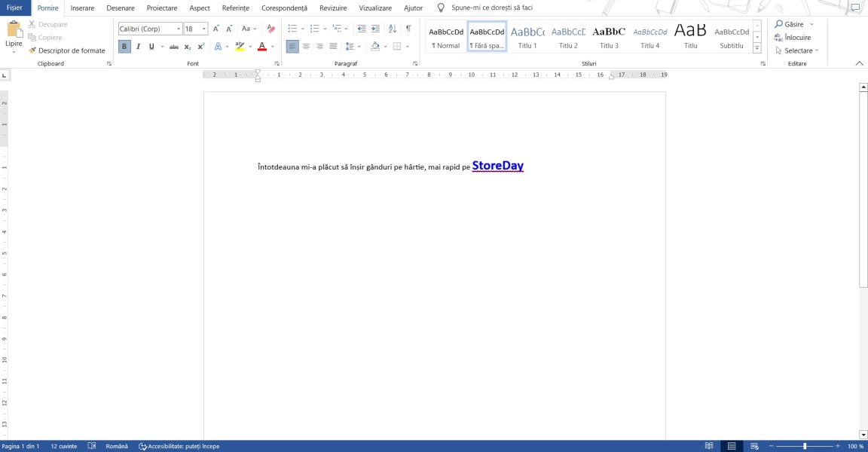Align text left
868x452 pixels.
[x=292, y=47]
